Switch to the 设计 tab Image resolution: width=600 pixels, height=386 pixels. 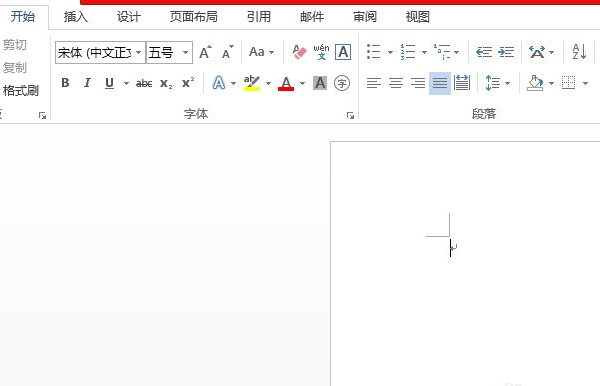click(129, 16)
